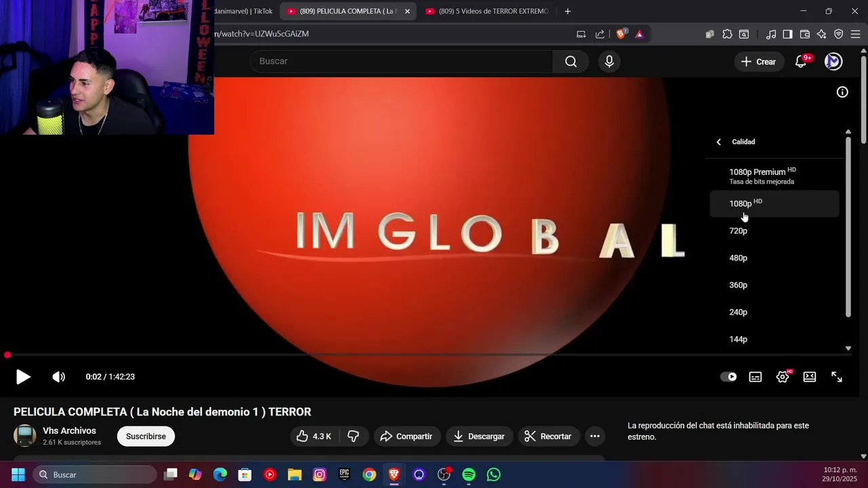Click the video progress bar scrubber dot
The height and width of the screenshot is (488, 868).
tap(7, 355)
